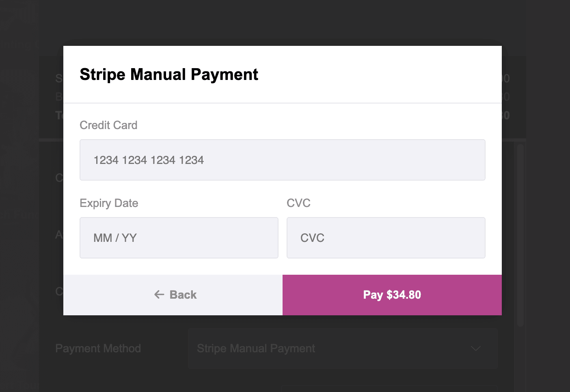Click the CVC label above its field

[x=299, y=203]
